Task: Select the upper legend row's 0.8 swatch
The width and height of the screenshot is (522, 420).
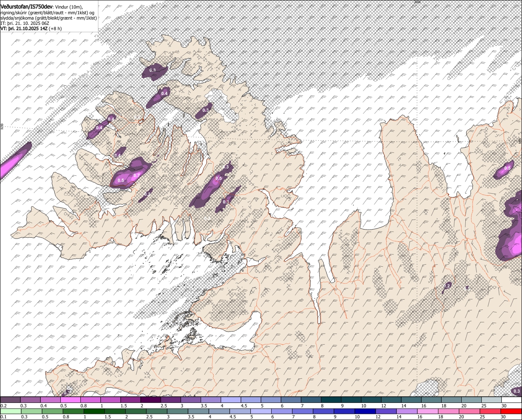Action: coord(91,400)
